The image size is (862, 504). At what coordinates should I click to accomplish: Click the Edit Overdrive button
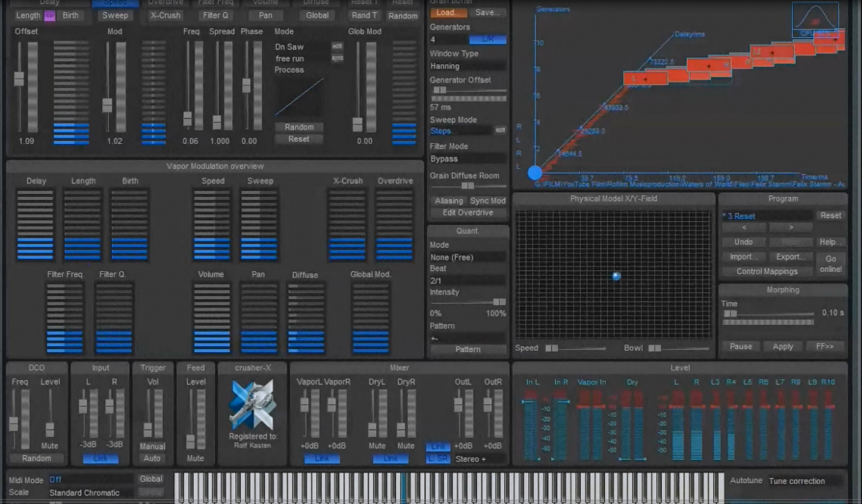coord(468,213)
